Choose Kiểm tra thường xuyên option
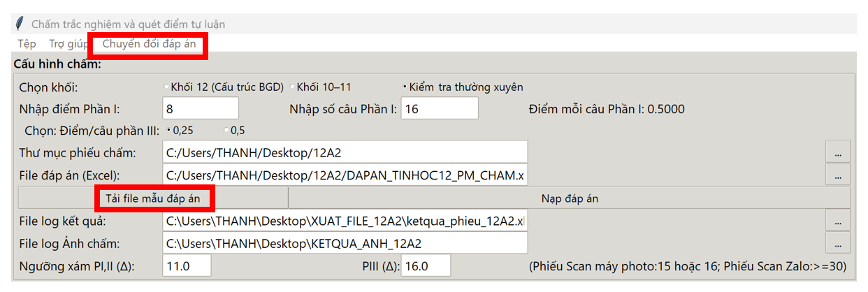868x292 pixels. 405,87
